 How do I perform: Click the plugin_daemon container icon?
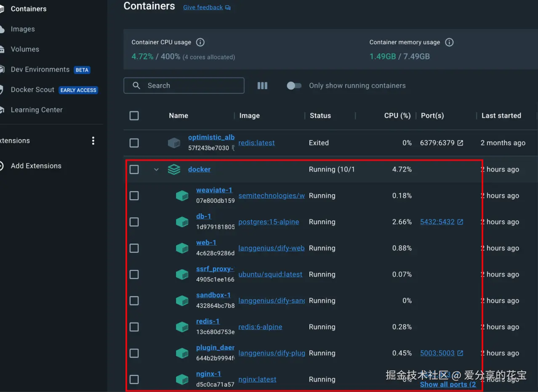(182, 353)
